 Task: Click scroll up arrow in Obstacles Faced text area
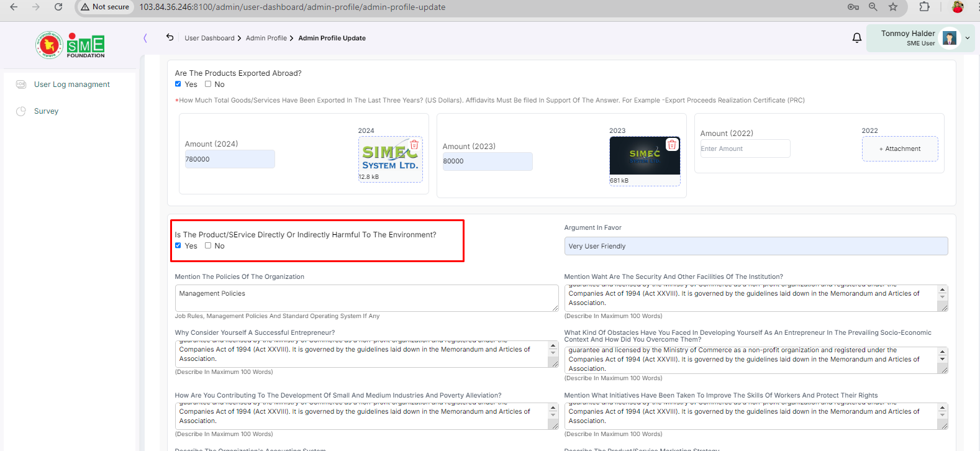click(x=942, y=352)
